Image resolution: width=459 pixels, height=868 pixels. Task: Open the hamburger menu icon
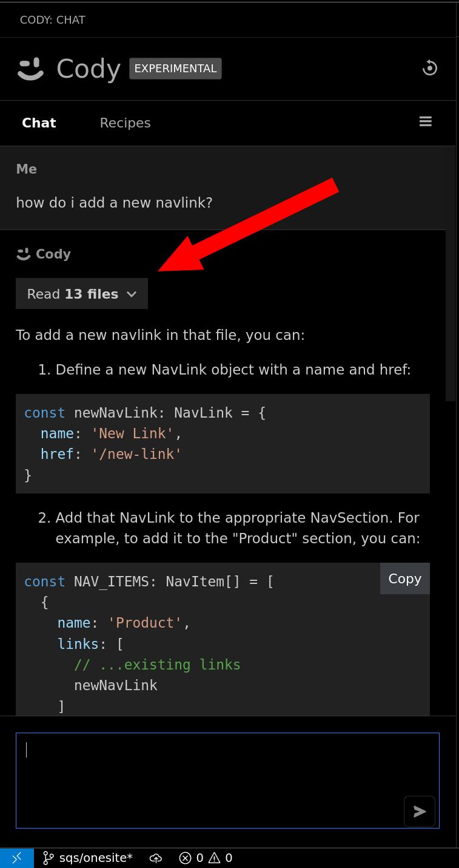tap(426, 122)
